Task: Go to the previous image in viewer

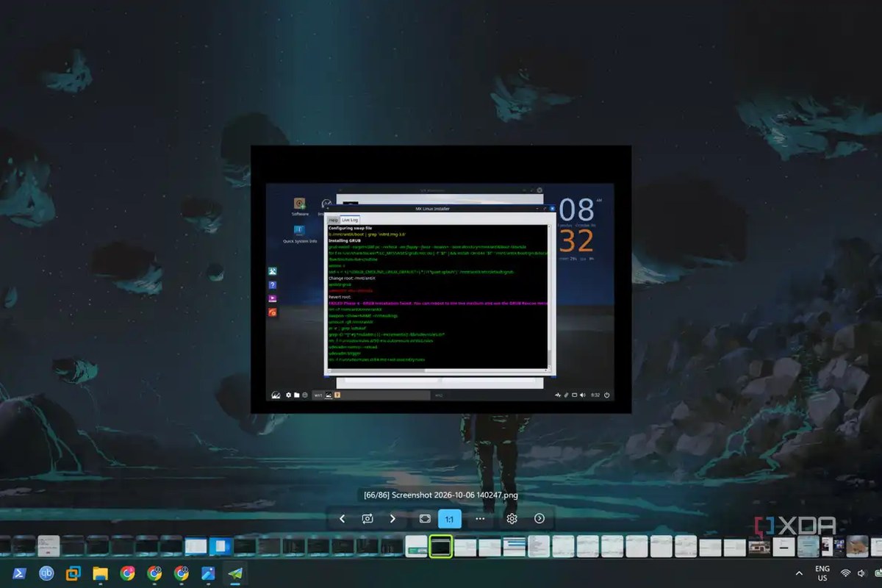Action: tap(342, 519)
